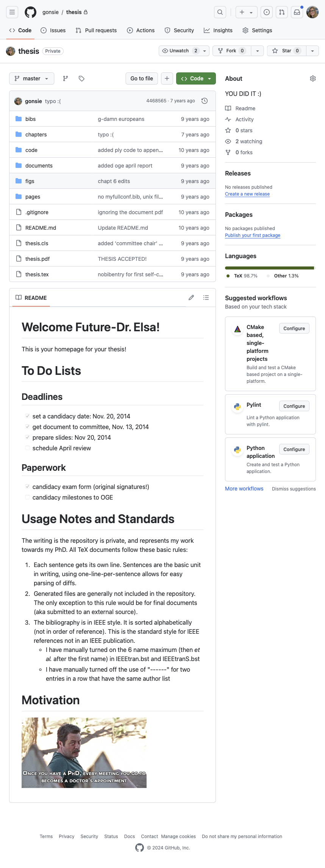Edit README with the pencil icon
325x868 pixels.
[191, 298]
